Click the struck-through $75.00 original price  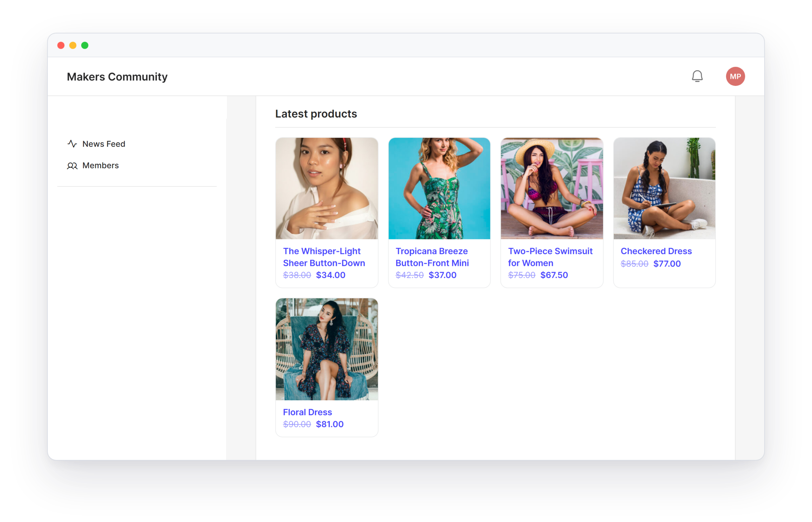pyautogui.click(x=521, y=275)
